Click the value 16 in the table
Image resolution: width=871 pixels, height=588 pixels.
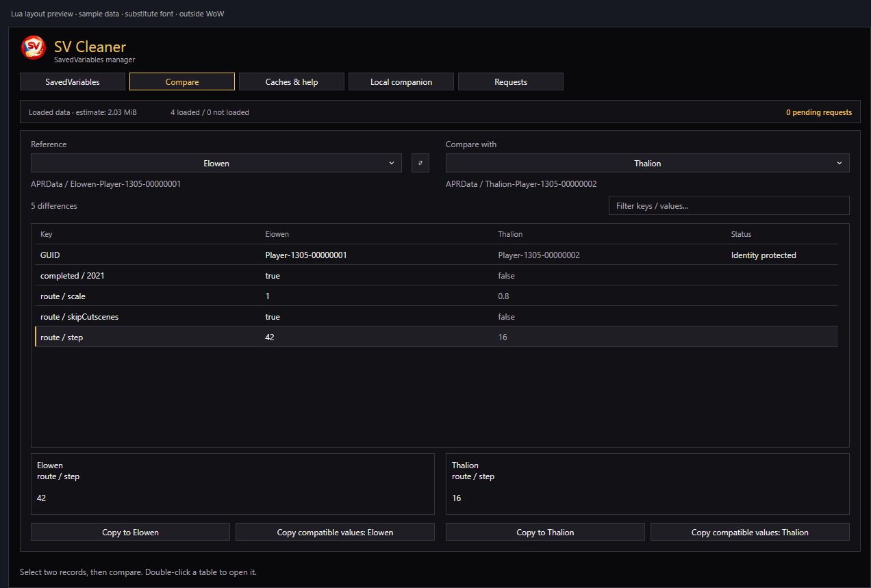(503, 337)
